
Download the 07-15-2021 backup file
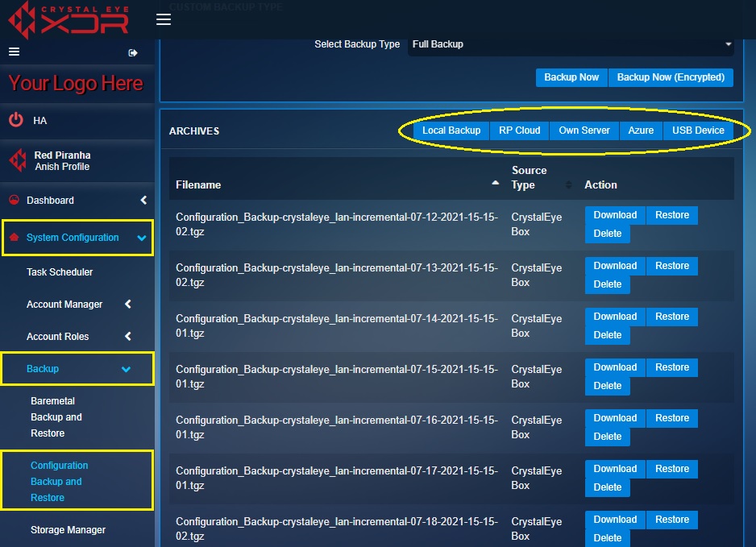coord(615,367)
